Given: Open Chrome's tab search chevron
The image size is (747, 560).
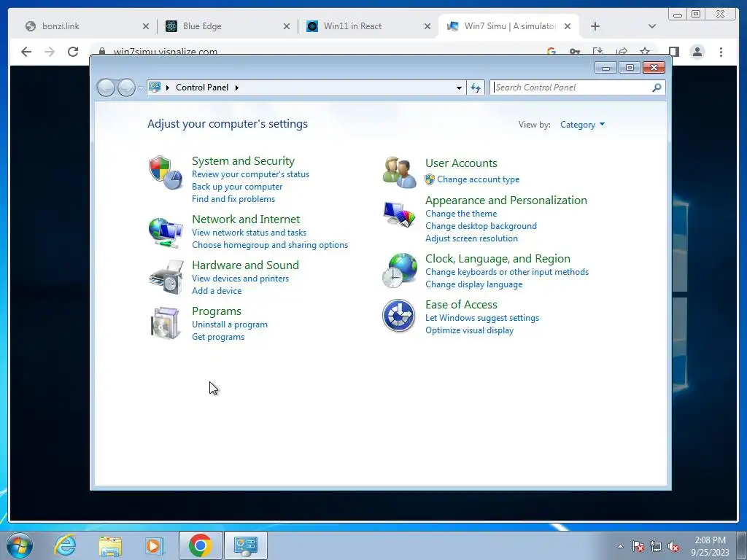Looking at the screenshot, I should (652, 26).
